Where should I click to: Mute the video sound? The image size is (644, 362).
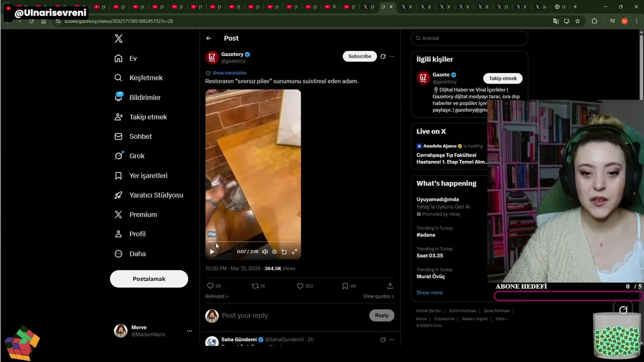click(265, 251)
